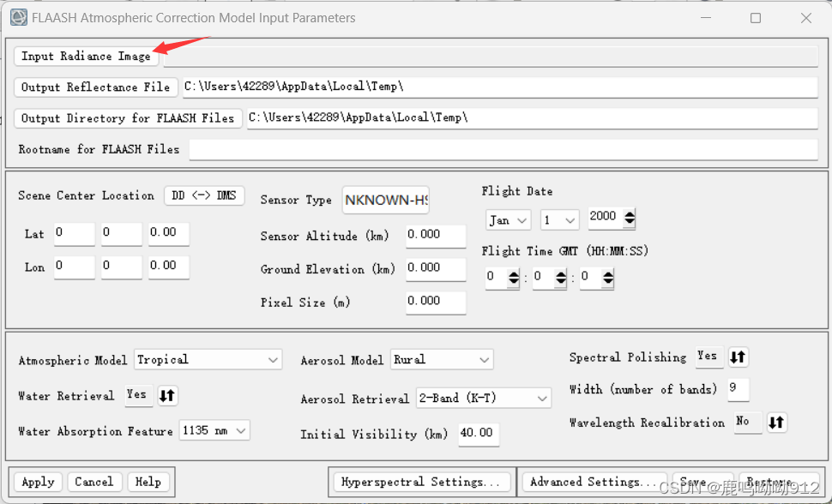Toggle Wavelength Recalibration swap-arrows icon
The height and width of the screenshot is (504, 832).
tap(777, 423)
